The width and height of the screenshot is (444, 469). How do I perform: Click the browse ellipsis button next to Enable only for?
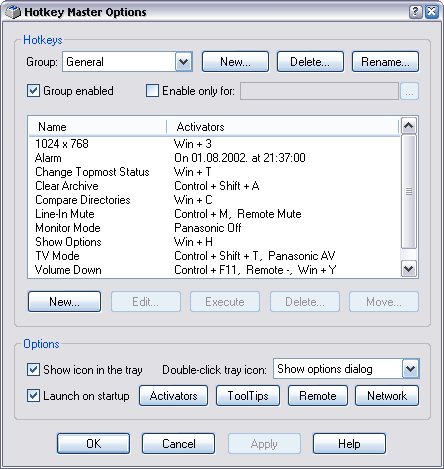pos(409,91)
